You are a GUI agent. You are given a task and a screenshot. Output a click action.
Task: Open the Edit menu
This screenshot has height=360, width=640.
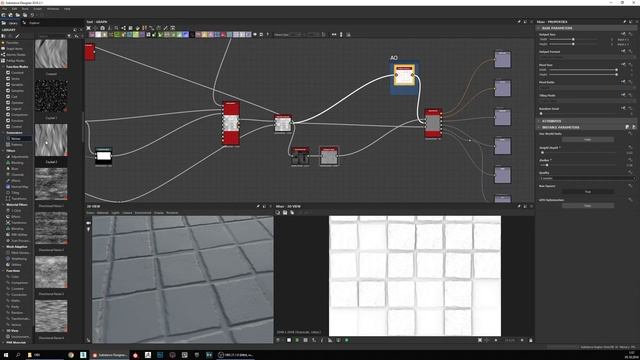14,9
